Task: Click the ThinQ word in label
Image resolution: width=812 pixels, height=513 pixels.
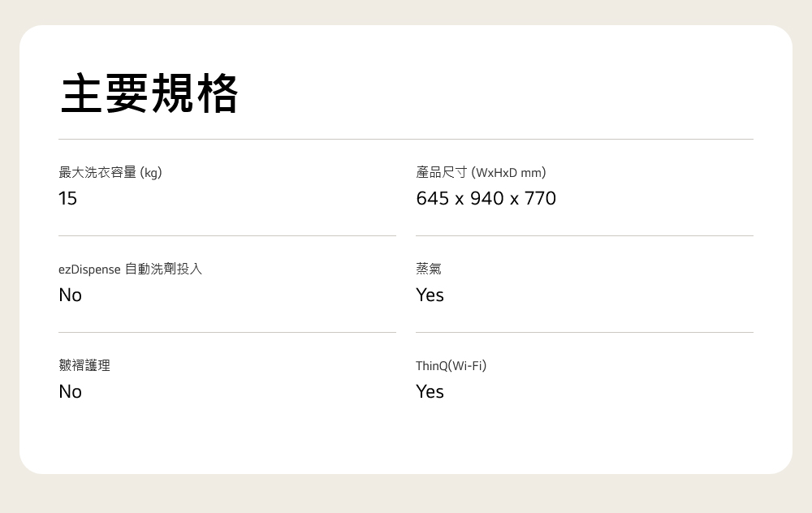Action: click(431, 366)
